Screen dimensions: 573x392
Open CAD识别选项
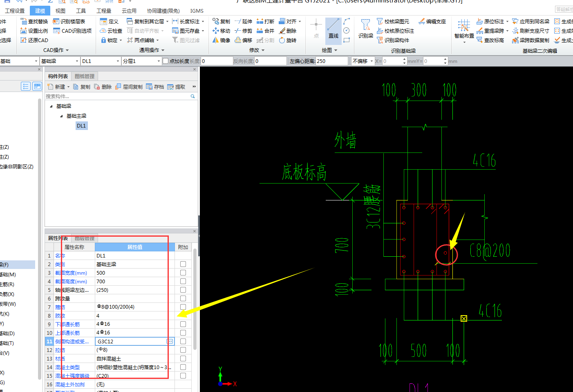click(72, 31)
